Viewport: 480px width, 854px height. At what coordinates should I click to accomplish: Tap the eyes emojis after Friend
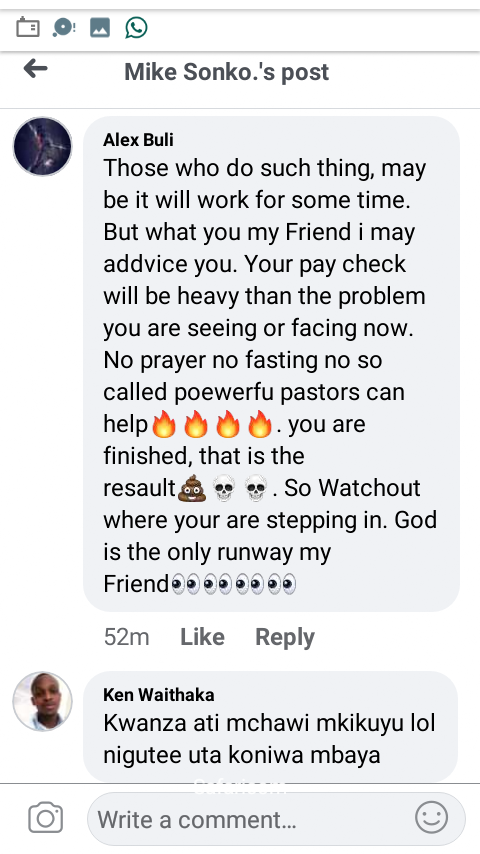click(233, 584)
